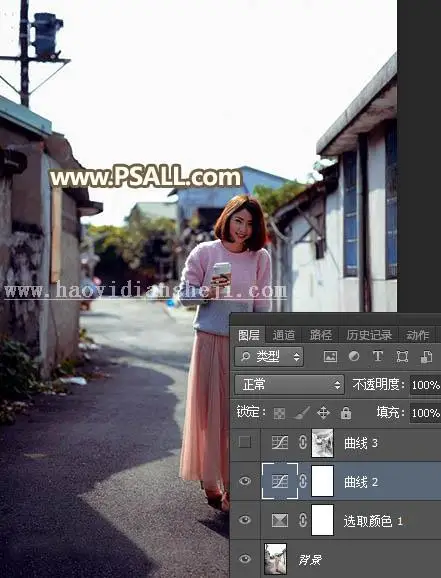Screen dimensions: 441x578
Task: Lock transparent pixels icon
Action: pyautogui.click(x=279, y=413)
